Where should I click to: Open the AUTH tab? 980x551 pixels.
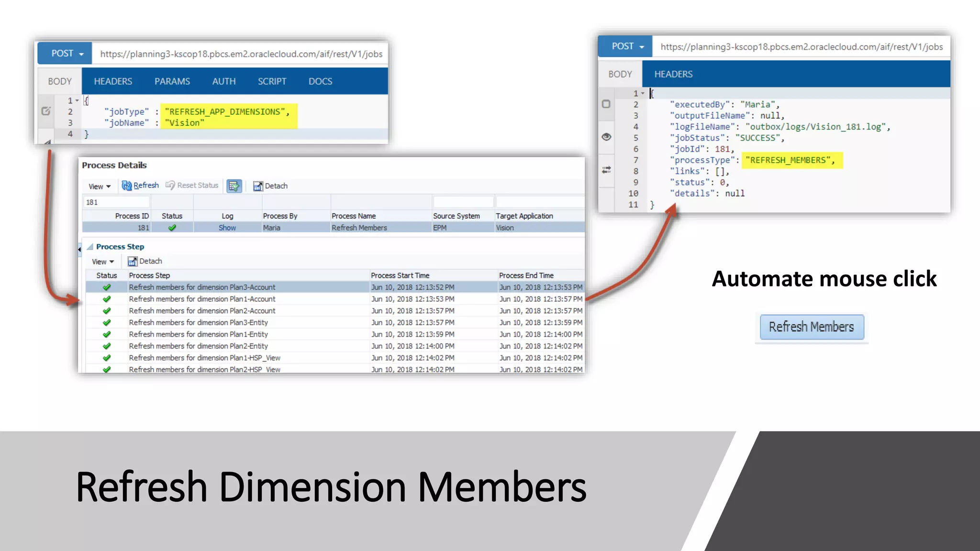click(224, 81)
